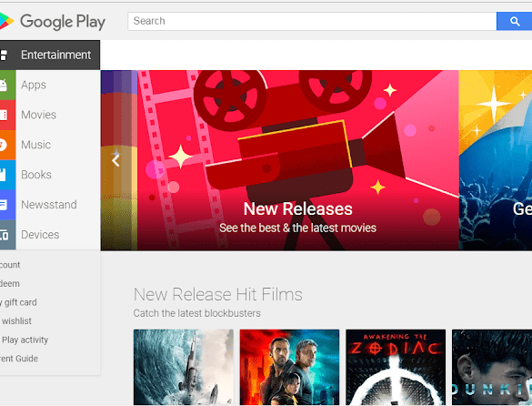Select Music in the sidebar

(36, 145)
